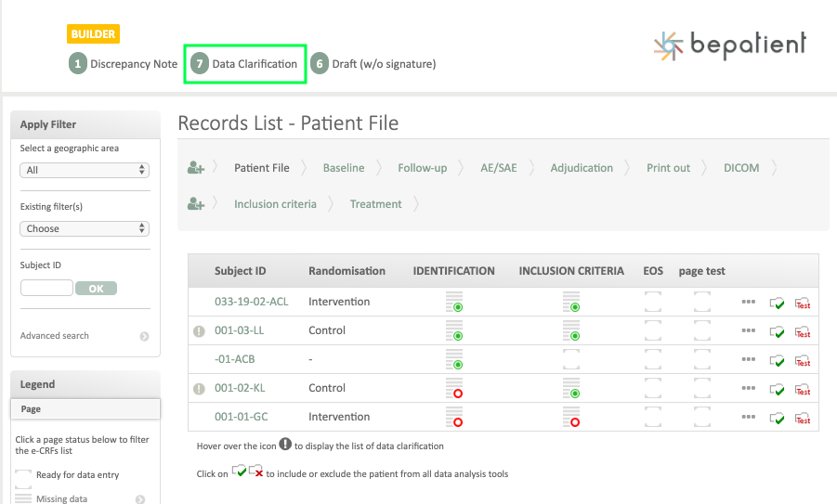This screenshot has height=504, width=837.
Task: Toggle include/exclude analysis for 033-19-02-ACL
Action: (x=778, y=303)
